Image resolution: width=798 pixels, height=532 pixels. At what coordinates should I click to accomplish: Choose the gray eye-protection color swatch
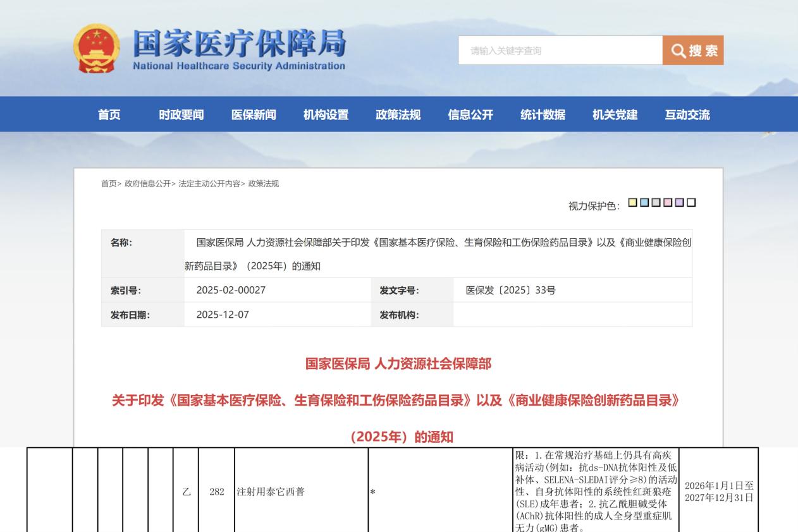pyautogui.click(x=656, y=203)
